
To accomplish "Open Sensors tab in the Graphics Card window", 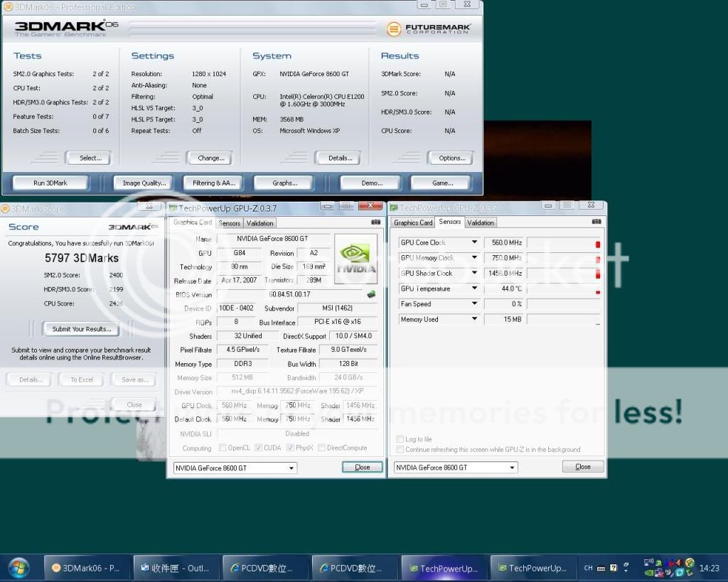I will [230, 223].
